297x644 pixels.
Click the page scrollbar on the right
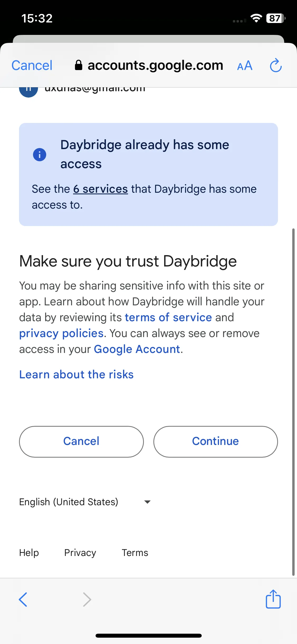293,402
